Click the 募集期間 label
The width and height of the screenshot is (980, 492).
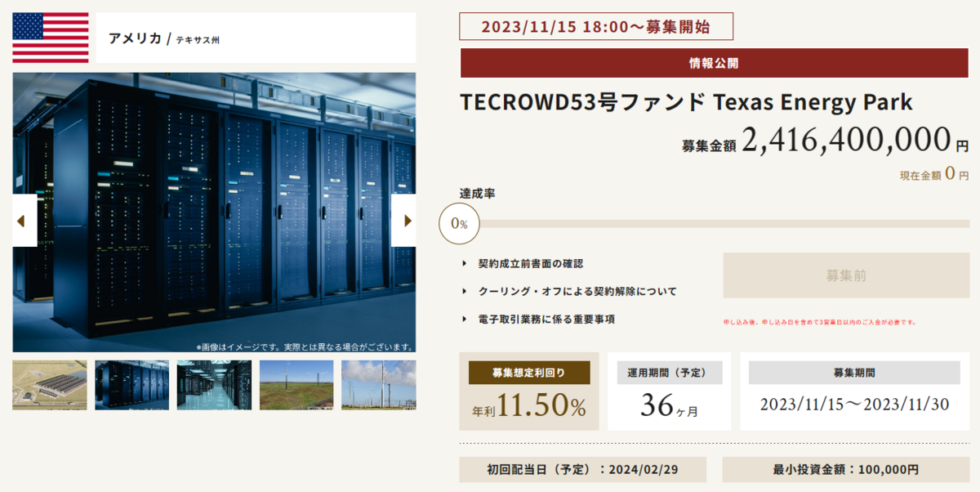(x=854, y=373)
